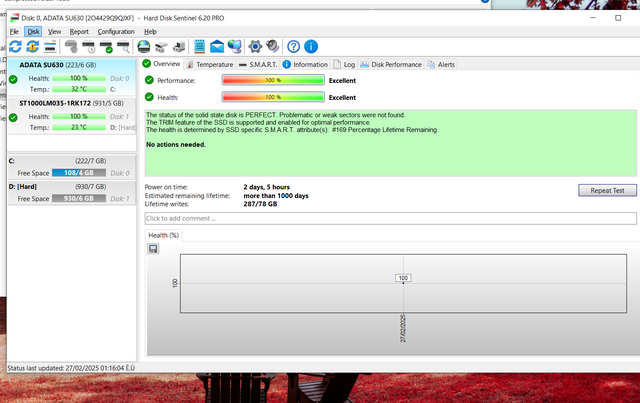Click the speaker acoustic toolbar icon
Image resolution: width=640 pixels, height=403 pixels.
pos(272,46)
